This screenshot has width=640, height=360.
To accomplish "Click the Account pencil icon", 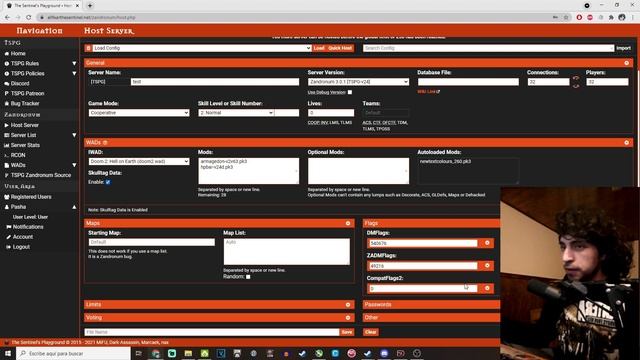I will [9, 237].
